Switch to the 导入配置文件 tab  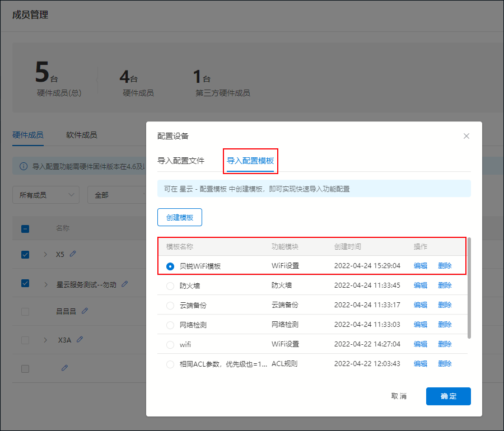(x=181, y=161)
